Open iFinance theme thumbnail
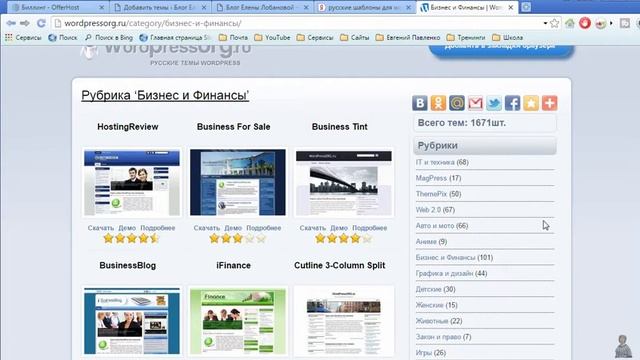 [x=238, y=321]
